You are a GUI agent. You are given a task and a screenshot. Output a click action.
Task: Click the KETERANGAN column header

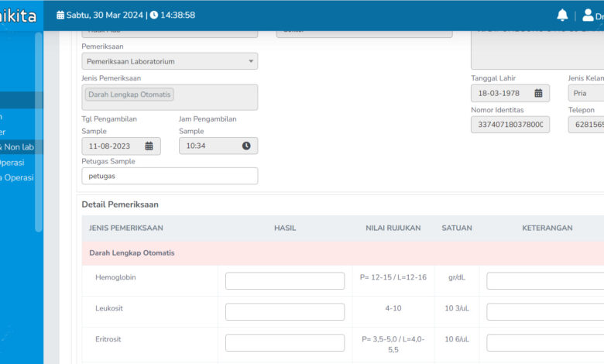[547, 228]
